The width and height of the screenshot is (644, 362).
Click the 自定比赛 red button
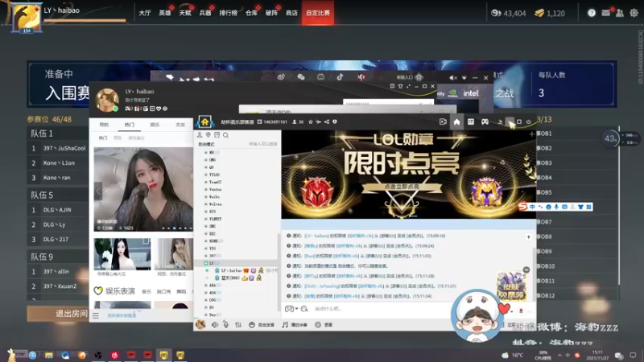click(318, 13)
